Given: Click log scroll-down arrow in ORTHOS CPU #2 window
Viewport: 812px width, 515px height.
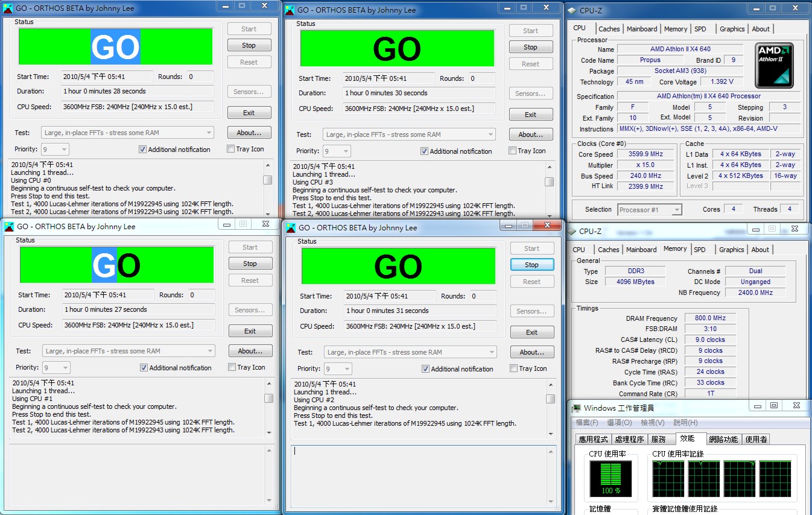Looking at the screenshot, I should [x=550, y=434].
